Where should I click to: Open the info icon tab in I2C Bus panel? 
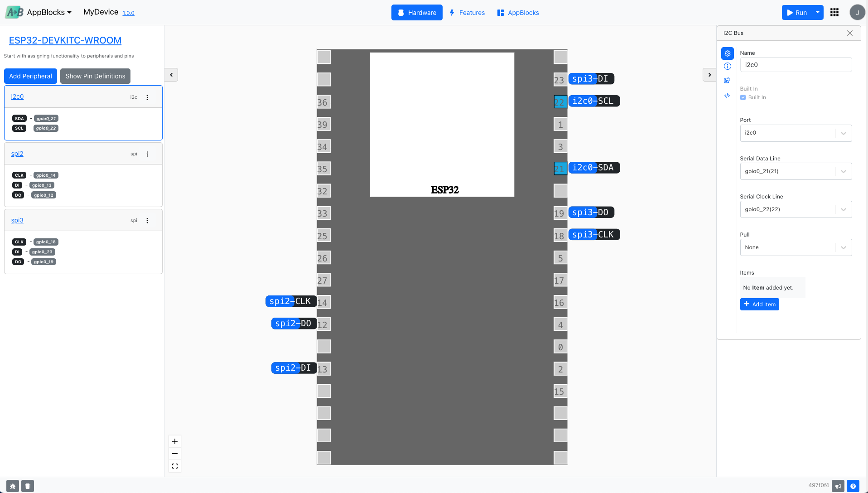(728, 66)
